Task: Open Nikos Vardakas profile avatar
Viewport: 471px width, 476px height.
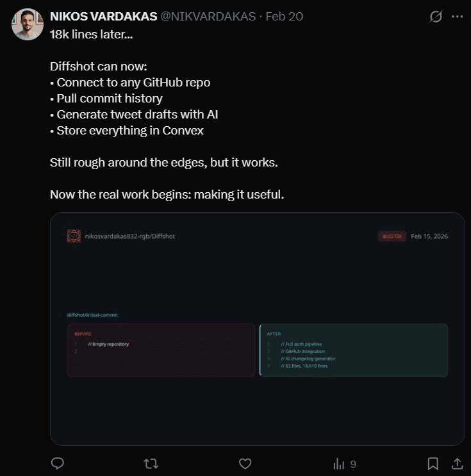Action: tap(28, 24)
